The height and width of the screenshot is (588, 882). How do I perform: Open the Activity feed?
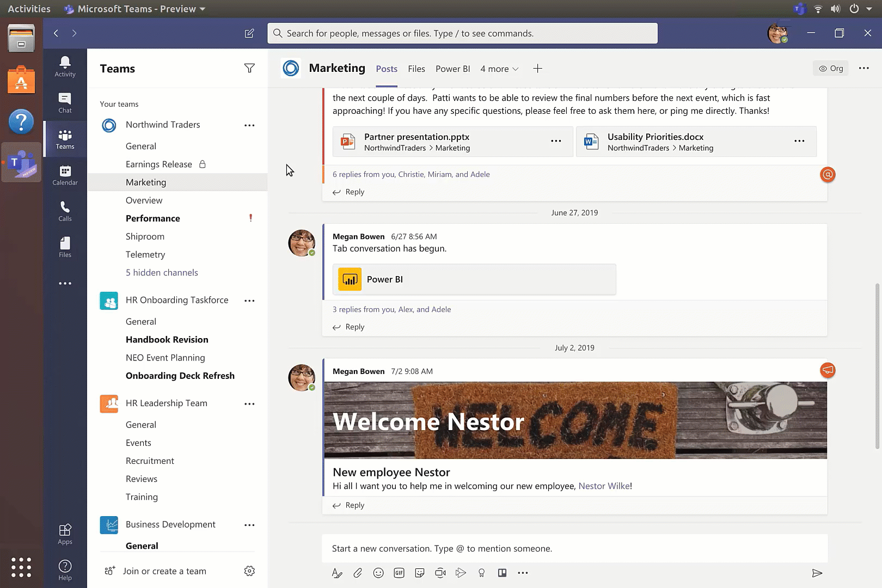pyautogui.click(x=65, y=65)
